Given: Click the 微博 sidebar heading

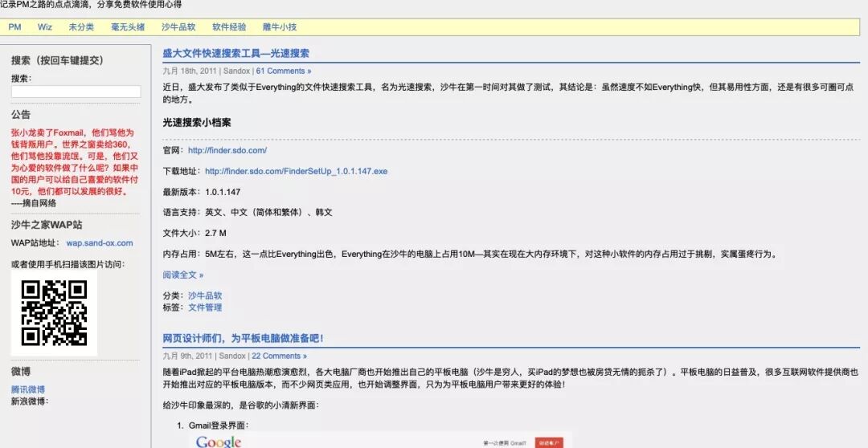Looking at the screenshot, I should click(21, 371).
